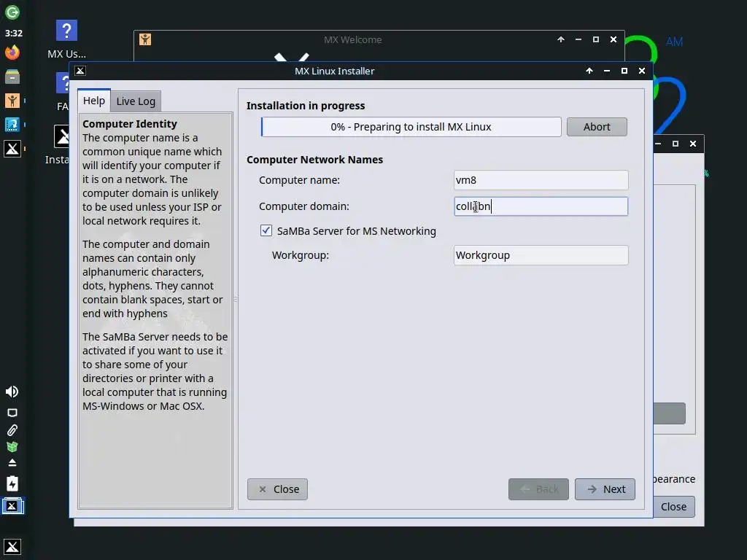The height and width of the screenshot is (560, 747).
Task: Click the MX Welcome panel launcher icon
Action: click(12, 101)
